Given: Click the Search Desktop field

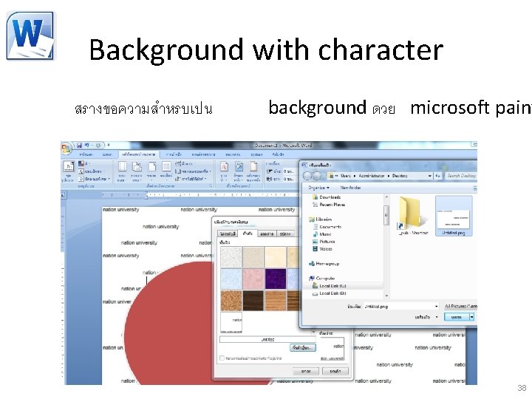Looking at the screenshot, I should (460, 176).
